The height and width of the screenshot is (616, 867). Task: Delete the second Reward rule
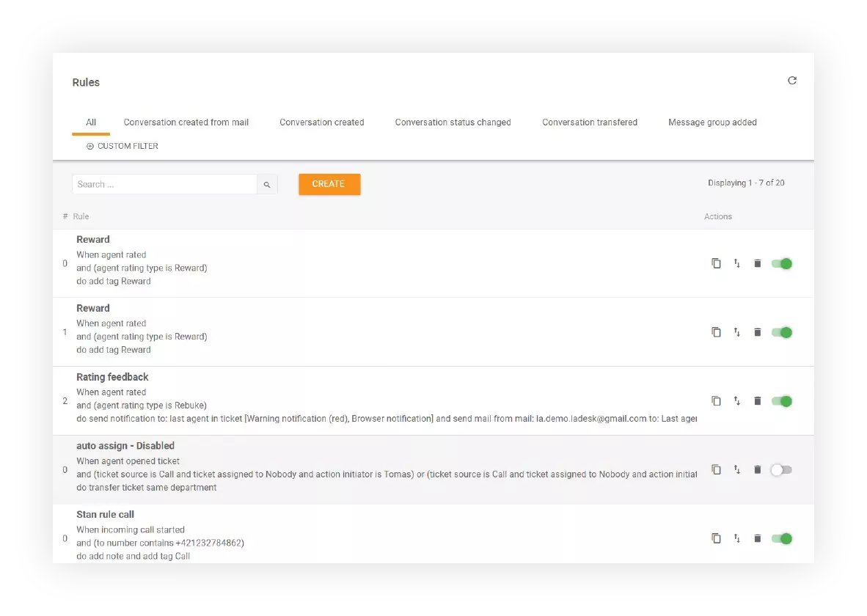758,331
